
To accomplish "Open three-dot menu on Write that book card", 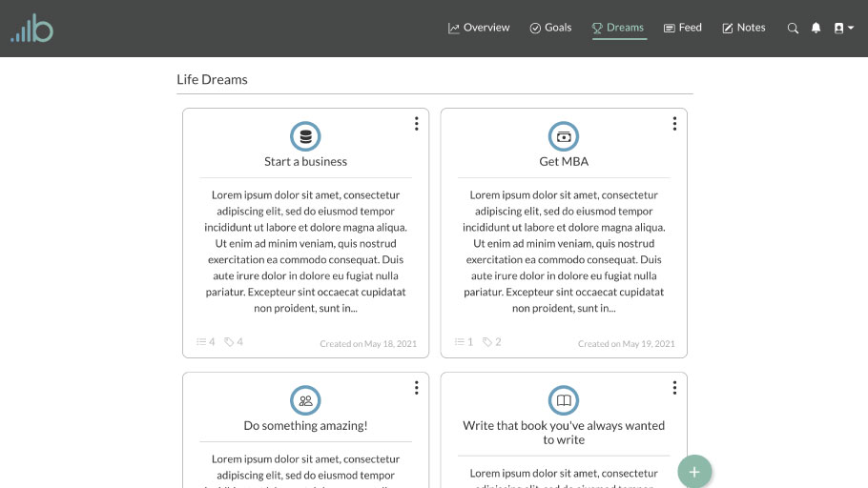I will tap(674, 388).
